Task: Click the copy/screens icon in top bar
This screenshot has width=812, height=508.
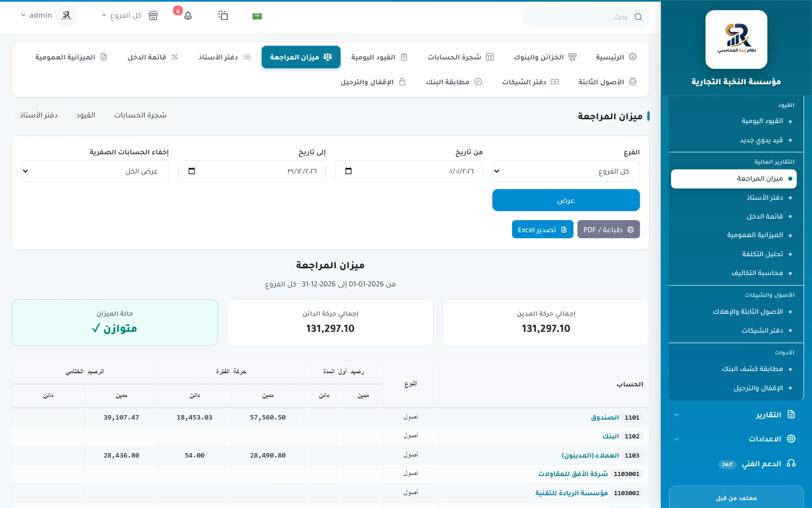Action: click(223, 15)
